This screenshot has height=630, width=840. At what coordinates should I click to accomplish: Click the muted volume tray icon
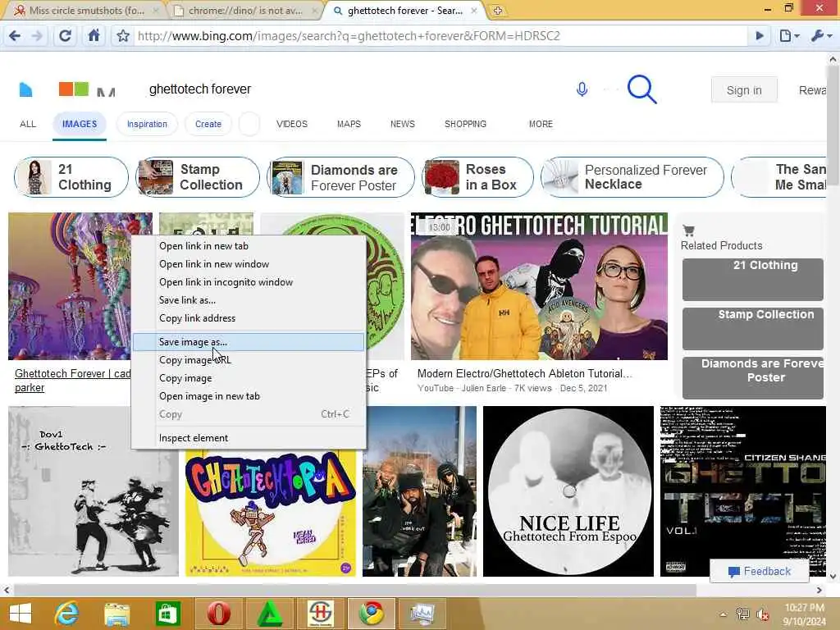pyautogui.click(x=762, y=614)
